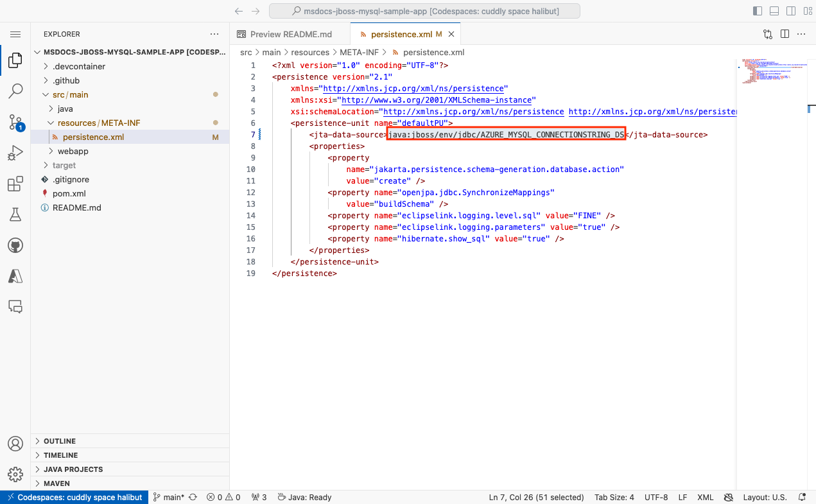Screen dimensions: 816x504
Task: Open the Accounts icon in activity bar
Action: [15, 443]
